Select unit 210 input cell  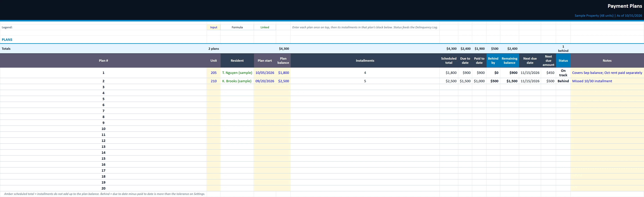coord(213,81)
